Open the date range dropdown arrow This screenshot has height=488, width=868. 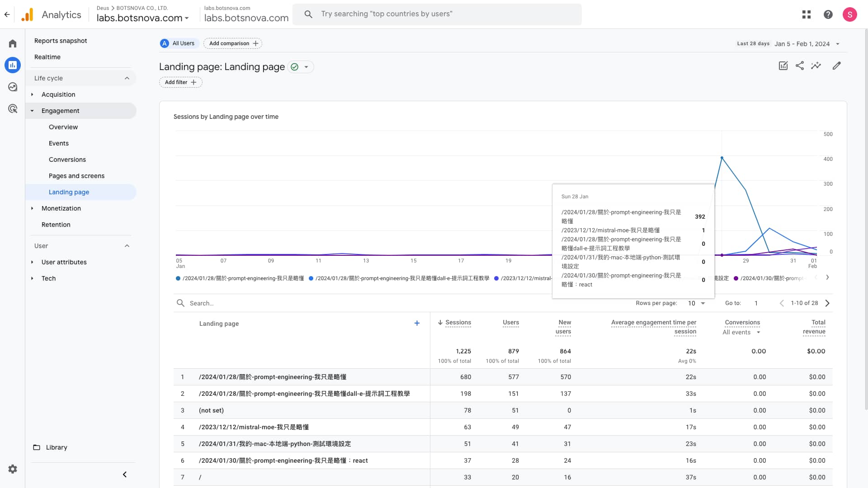pos(837,44)
